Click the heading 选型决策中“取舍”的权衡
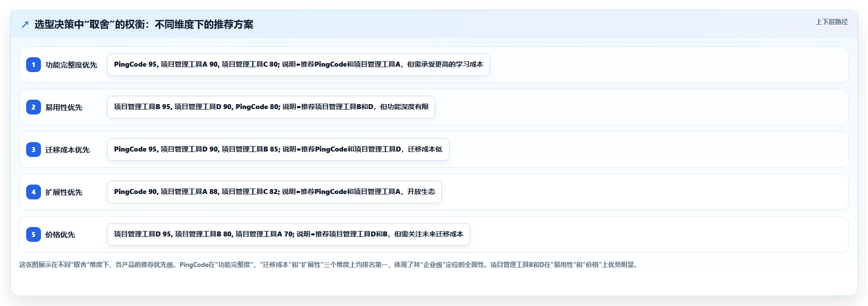This screenshot has height=306, width=868. tap(144, 24)
